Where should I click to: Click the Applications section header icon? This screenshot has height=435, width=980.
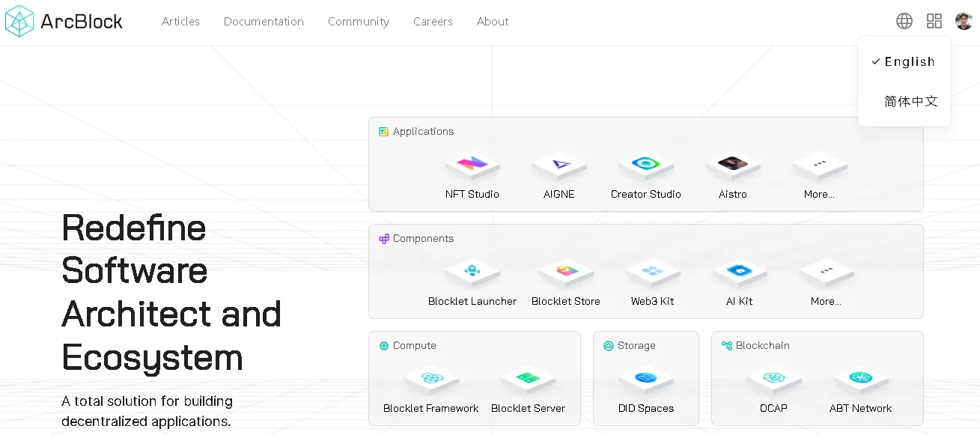(x=384, y=132)
